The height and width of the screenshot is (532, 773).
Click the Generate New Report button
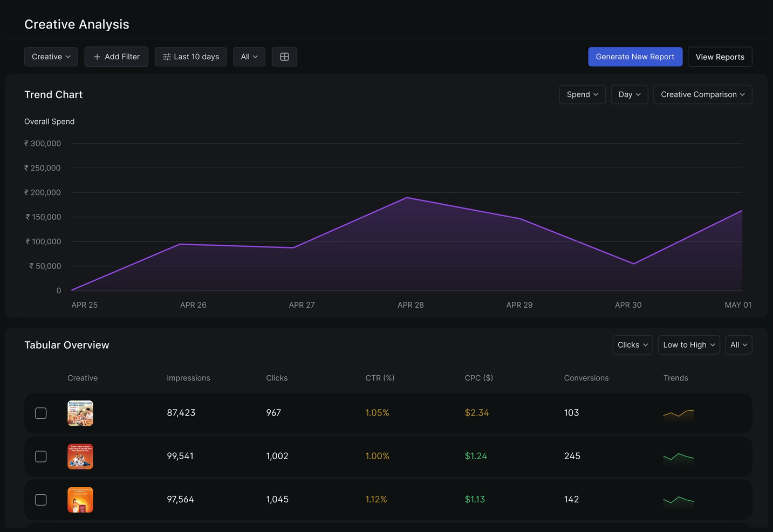pos(635,57)
